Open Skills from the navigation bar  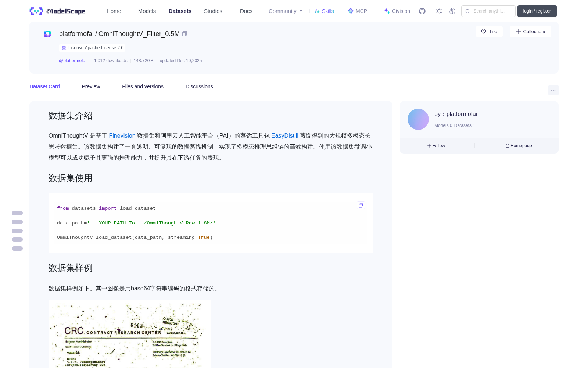click(325, 11)
